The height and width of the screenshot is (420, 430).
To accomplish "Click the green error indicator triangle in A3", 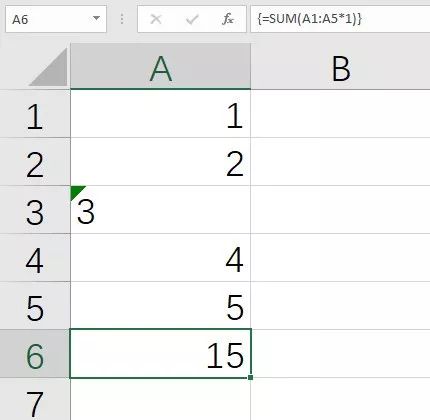I will 77,192.
